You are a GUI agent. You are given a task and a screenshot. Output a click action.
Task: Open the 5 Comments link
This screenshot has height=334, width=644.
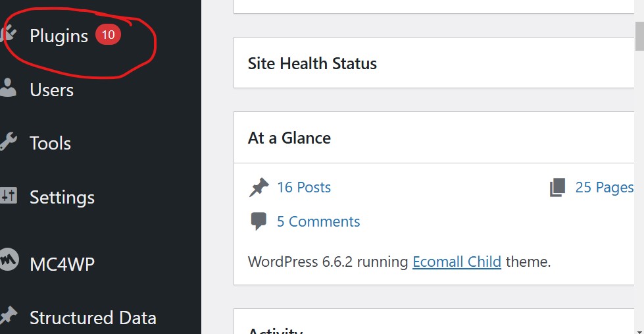pyautogui.click(x=318, y=221)
